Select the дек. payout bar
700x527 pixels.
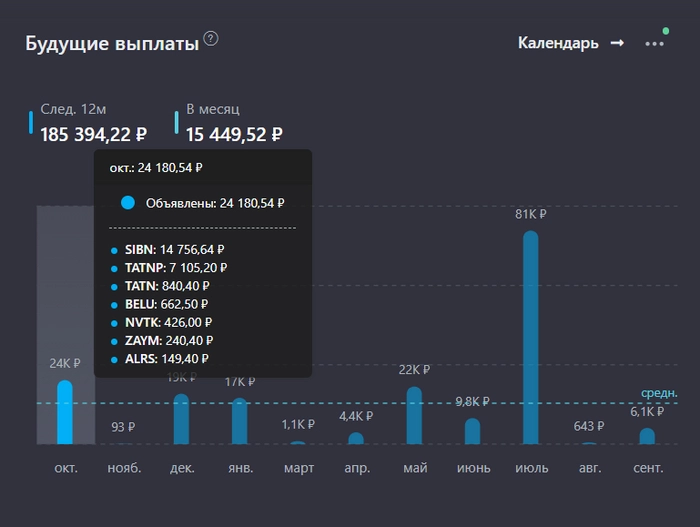[x=181, y=419]
